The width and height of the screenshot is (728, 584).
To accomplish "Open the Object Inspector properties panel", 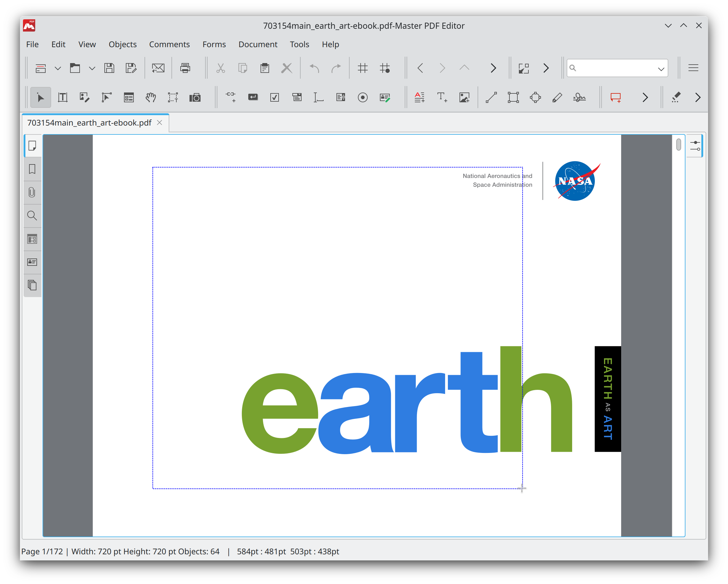I will coord(695,146).
